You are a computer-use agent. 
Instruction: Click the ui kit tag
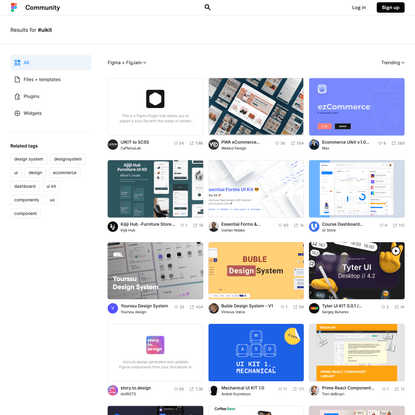(x=51, y=186)
